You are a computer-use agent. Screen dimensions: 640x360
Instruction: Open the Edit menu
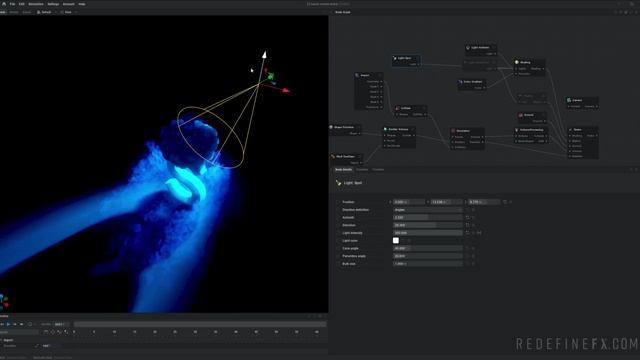pyautogui.click(x=21, y=4)
